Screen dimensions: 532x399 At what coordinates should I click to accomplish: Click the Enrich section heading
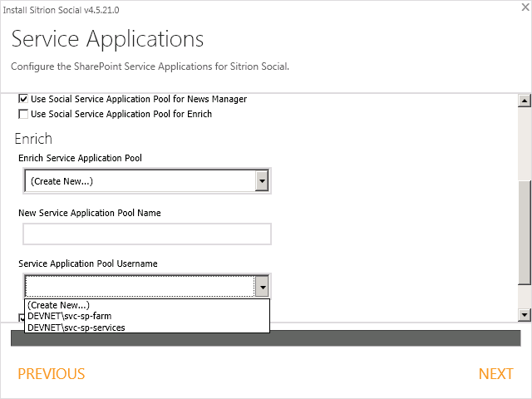tap(33, 139)
